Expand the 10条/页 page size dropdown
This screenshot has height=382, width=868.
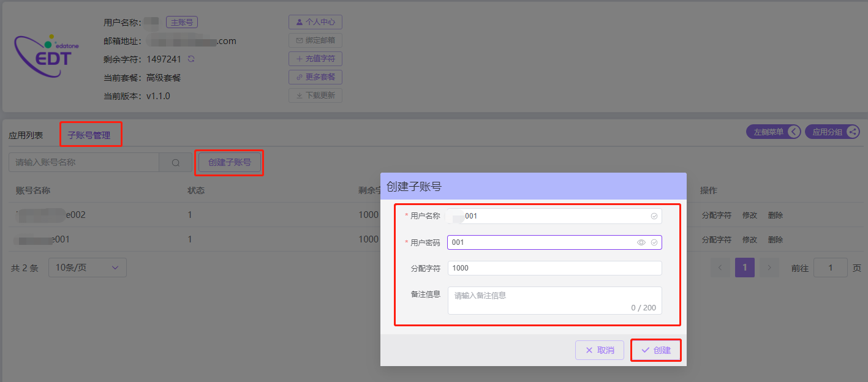(x=87, y=268)
